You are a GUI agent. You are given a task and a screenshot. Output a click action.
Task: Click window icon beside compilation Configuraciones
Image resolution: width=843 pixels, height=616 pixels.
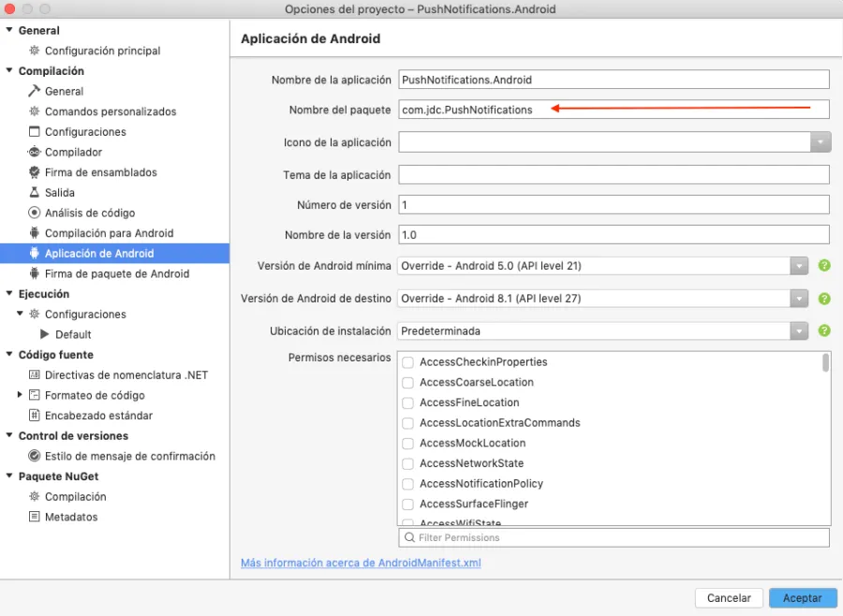[35, 132]
